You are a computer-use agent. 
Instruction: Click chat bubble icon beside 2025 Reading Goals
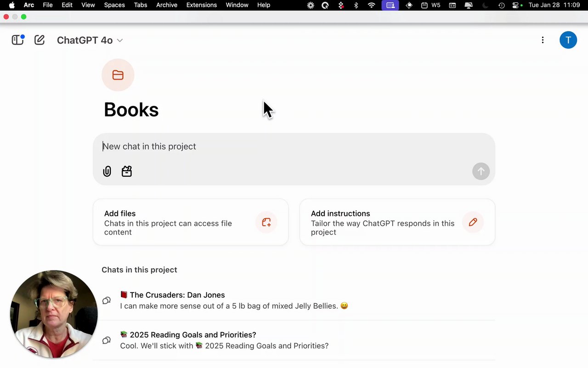tap(107, 340)
